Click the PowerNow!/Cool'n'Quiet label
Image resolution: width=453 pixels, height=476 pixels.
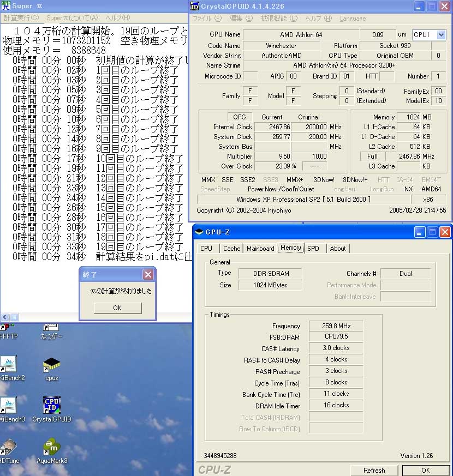tap(281, 189)
